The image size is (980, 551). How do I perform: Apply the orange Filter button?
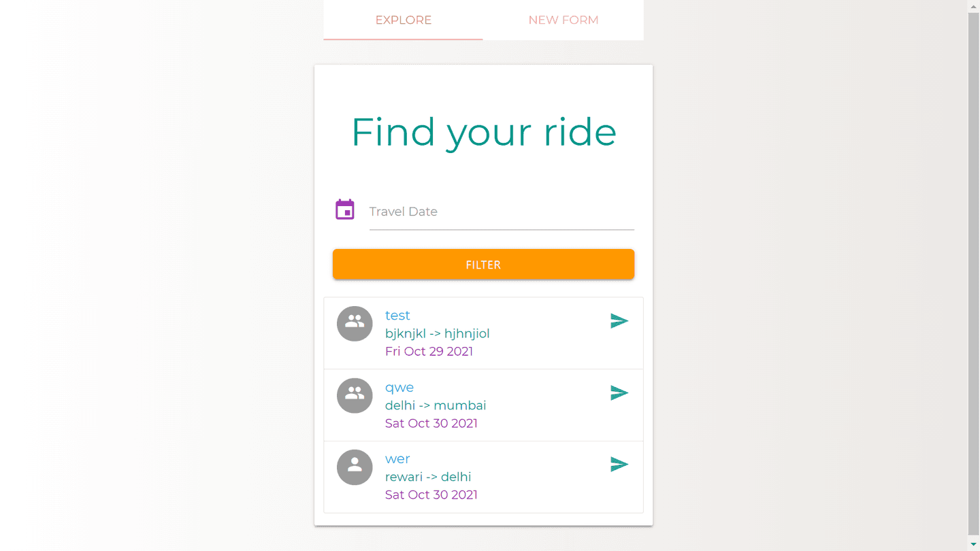[x=483, y=264]
